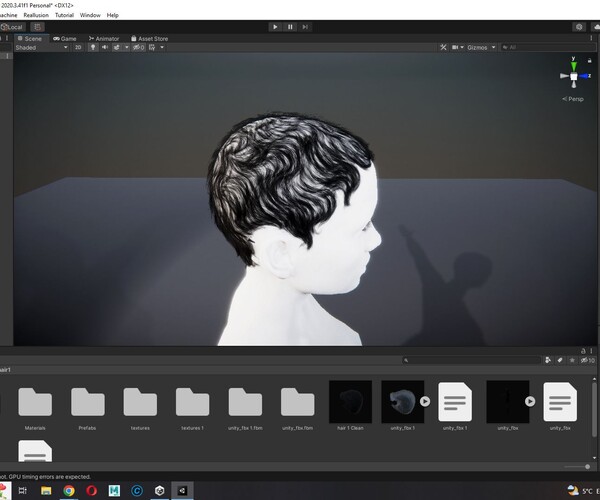
Task: Expand the unity_fbx 1 model sub-assets arrow
Action: (425, 401)
